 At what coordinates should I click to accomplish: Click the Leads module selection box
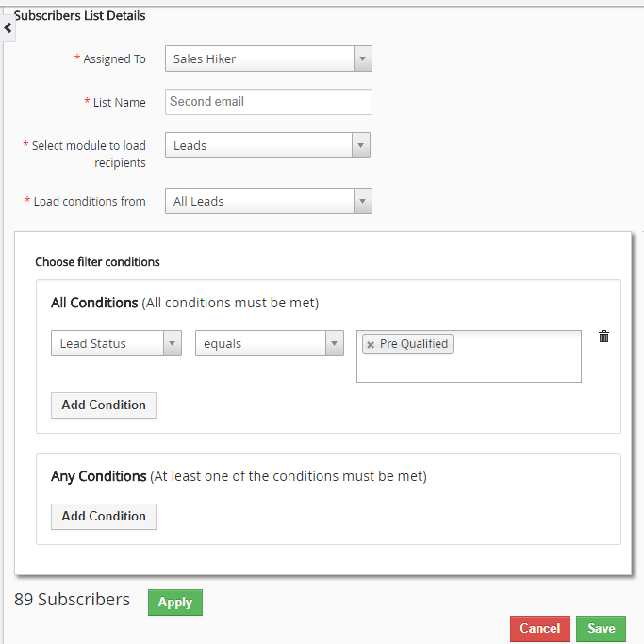(268, 145)
